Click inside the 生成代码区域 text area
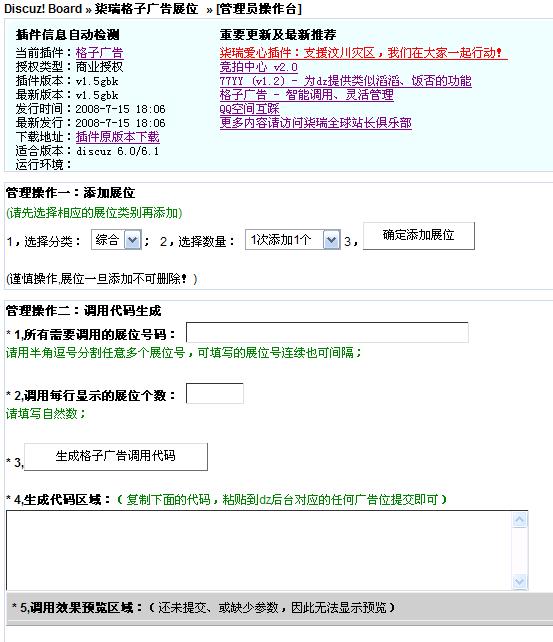Screen dimensions: 553x642 pos(259,550)
